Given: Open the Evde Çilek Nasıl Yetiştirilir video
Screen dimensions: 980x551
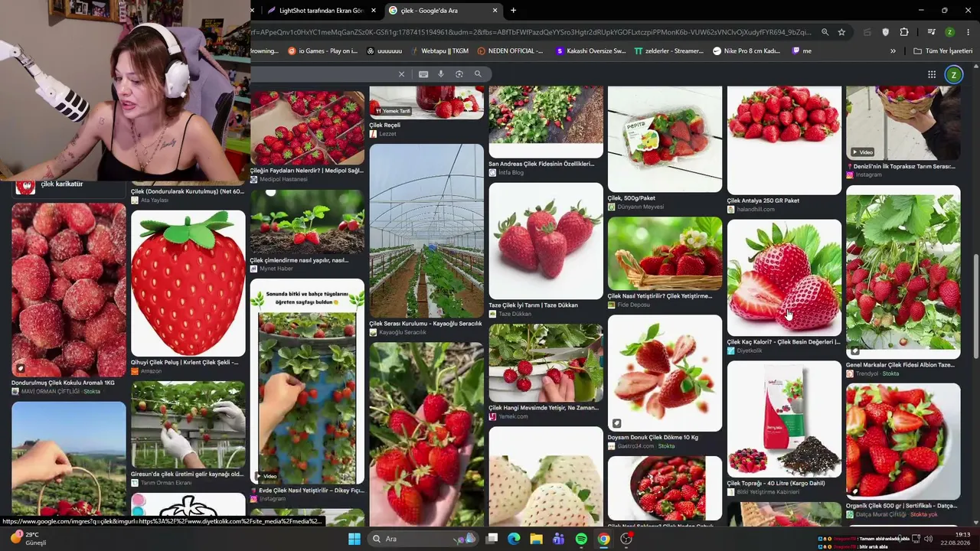Looking at the screenshot, I should [x=307, y=381].
